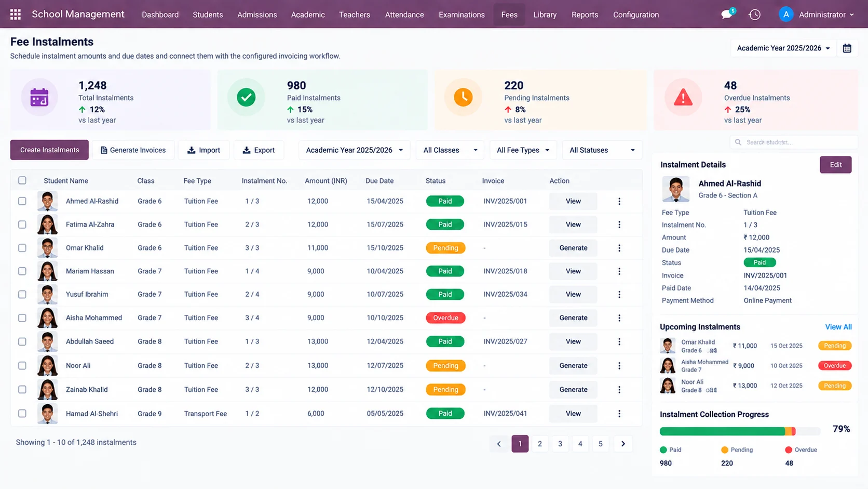
Task: Open the Examinations menu
Action: click(x=462, y=15)
